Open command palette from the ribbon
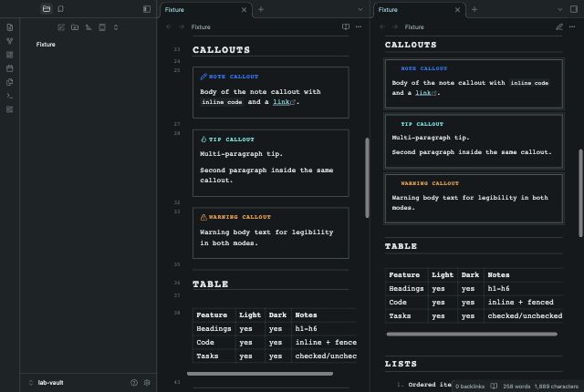 click(10, 96)
